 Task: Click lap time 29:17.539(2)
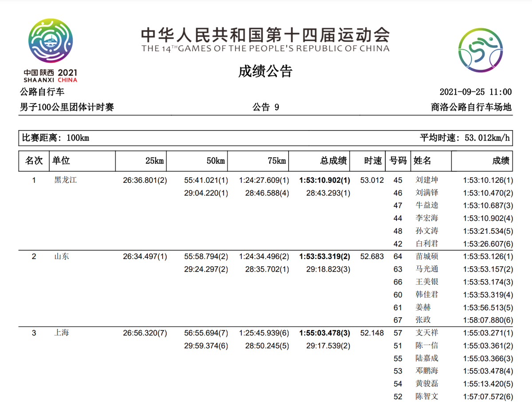pyautogui.click(x=329, y=346)
